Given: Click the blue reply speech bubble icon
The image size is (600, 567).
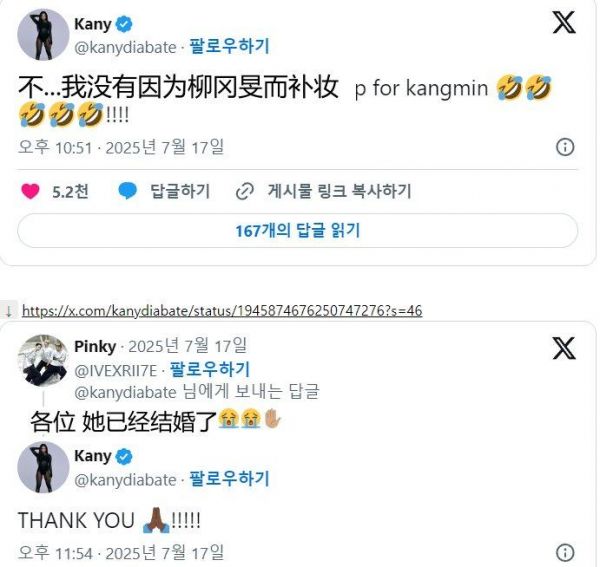Looking at the screenshot, I should point(127,191).
